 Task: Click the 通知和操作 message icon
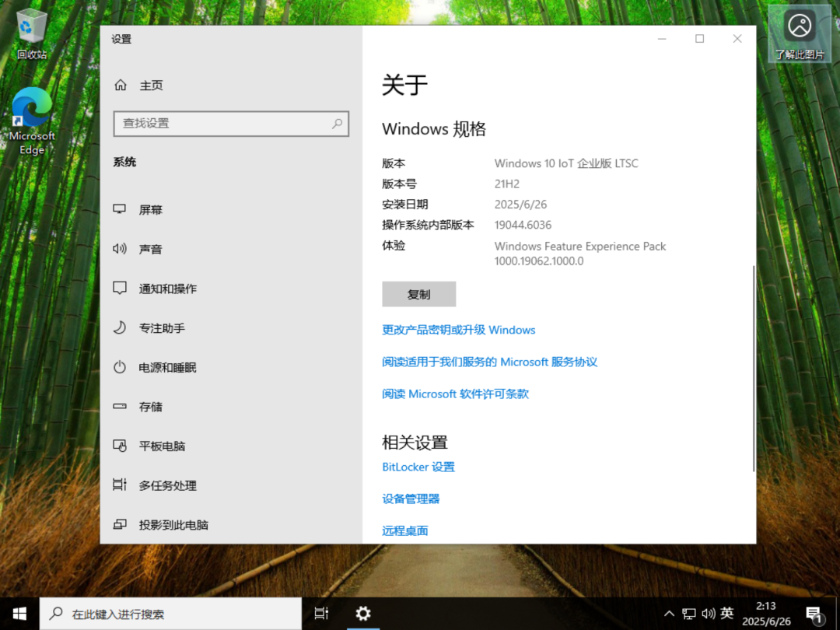[x=120, y=289]
